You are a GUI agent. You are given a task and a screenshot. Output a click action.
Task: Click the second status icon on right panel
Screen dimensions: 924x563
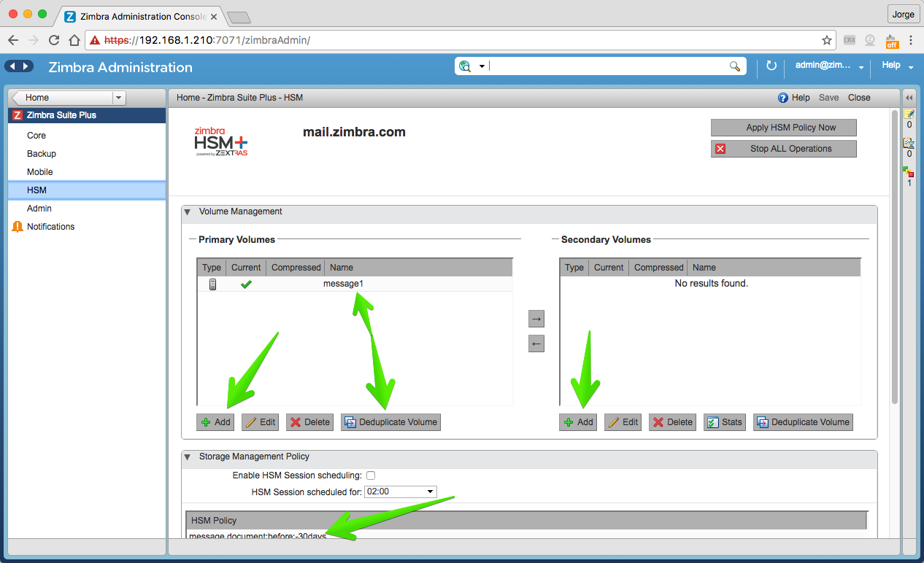tap(909, 143)
